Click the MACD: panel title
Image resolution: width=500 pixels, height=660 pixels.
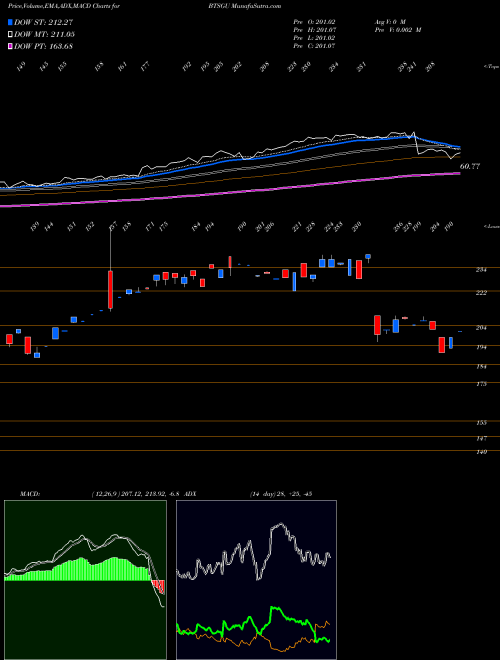click(x=29, y=494)
